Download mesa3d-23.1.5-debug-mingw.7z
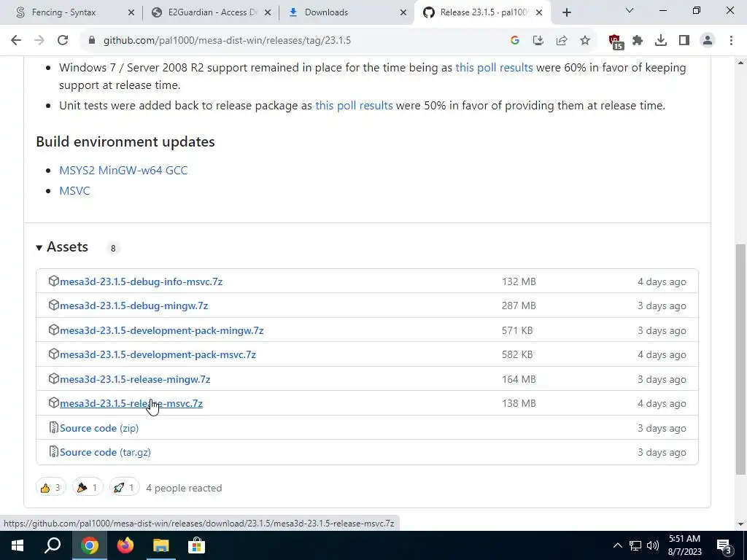Screen dimensions: 747x560 [x=134, y=306]
